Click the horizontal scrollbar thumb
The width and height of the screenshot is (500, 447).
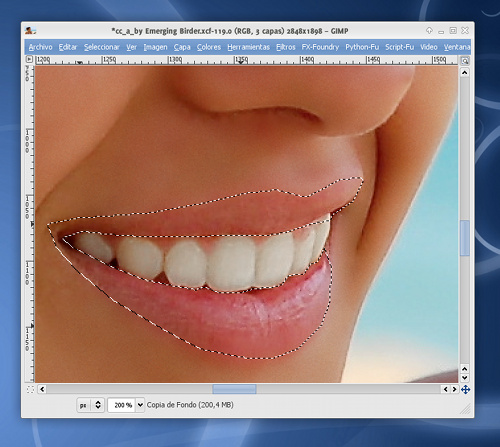coord(234,389)
